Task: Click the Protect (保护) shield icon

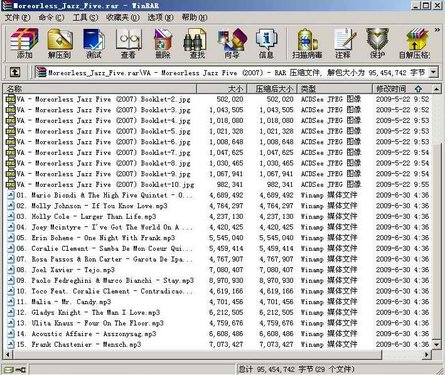Action: (377, 43)
